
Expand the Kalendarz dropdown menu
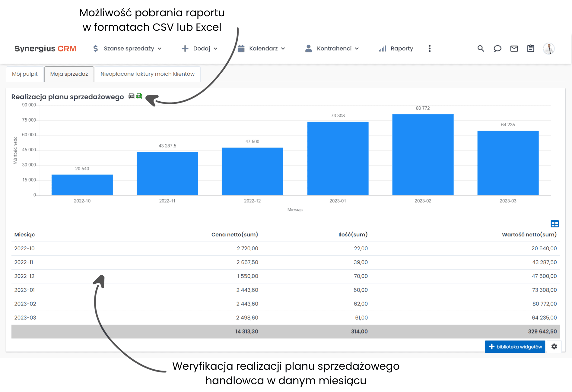click(261, 49)
